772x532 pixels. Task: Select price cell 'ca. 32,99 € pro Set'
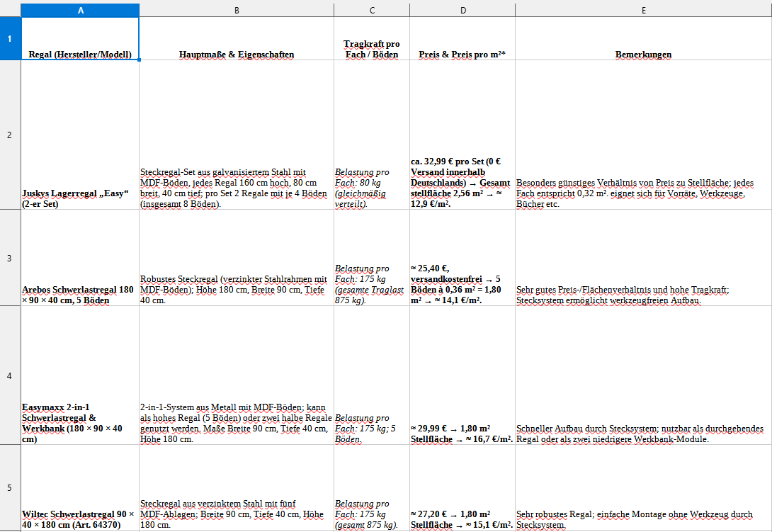click(462, 135)
